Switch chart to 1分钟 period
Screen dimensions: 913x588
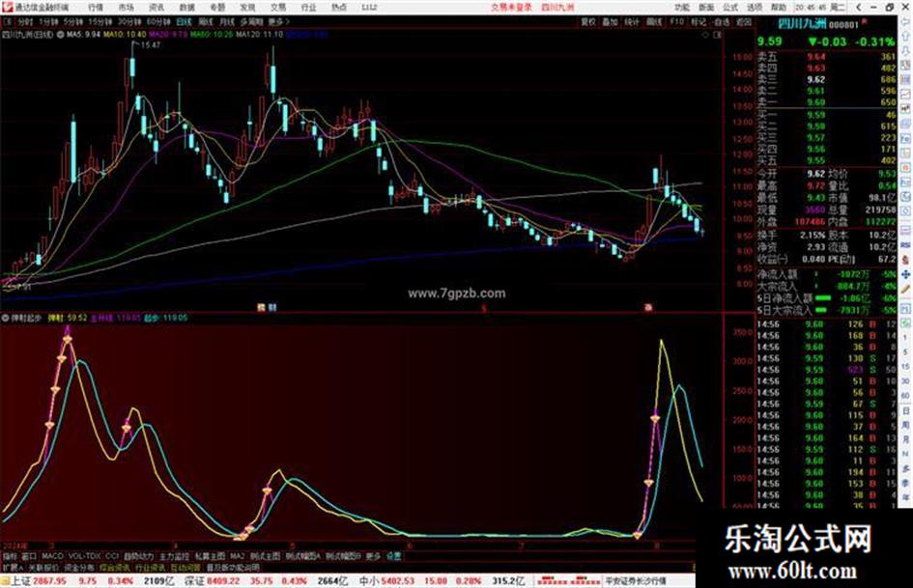(49, 21)
